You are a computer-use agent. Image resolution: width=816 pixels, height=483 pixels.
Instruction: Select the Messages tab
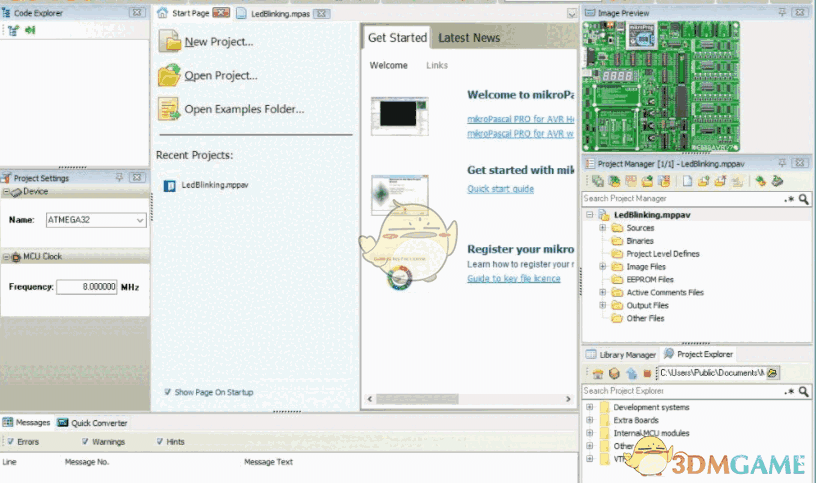pyautogui.click(x=27, y=422)
